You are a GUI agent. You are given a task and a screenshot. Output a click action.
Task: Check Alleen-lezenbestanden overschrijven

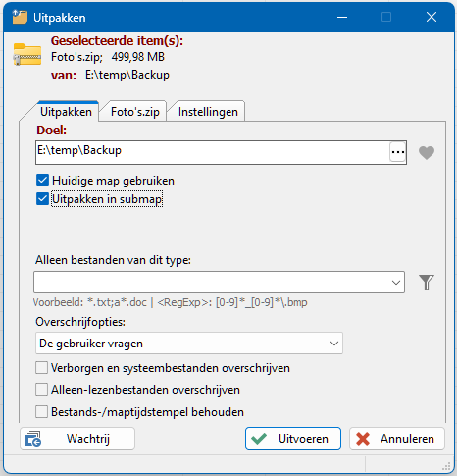(41, 390)
